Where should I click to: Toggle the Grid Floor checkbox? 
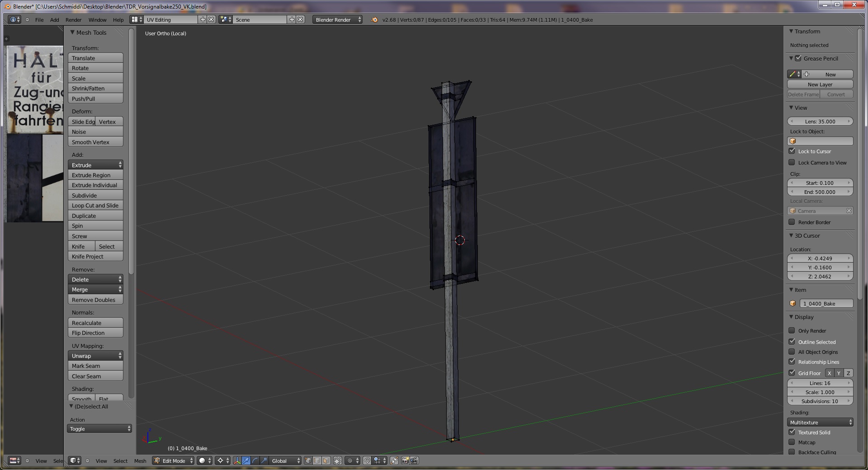click(x=792, y=373)
